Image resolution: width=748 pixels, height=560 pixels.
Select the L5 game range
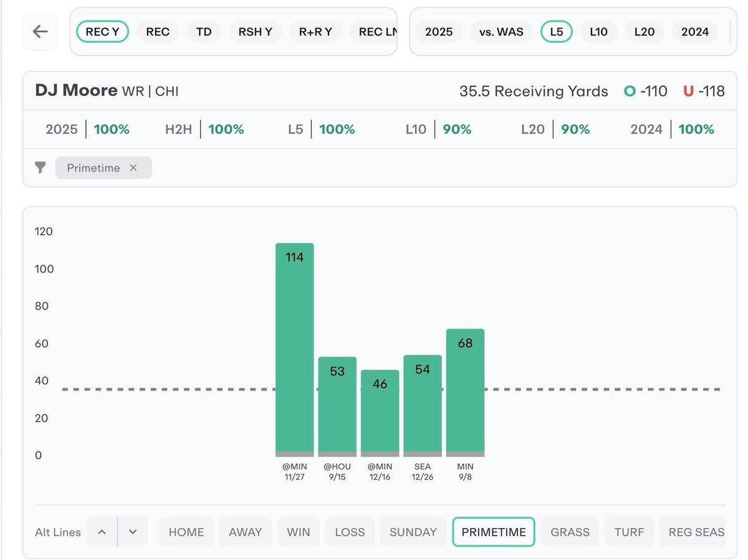(557, 31)
